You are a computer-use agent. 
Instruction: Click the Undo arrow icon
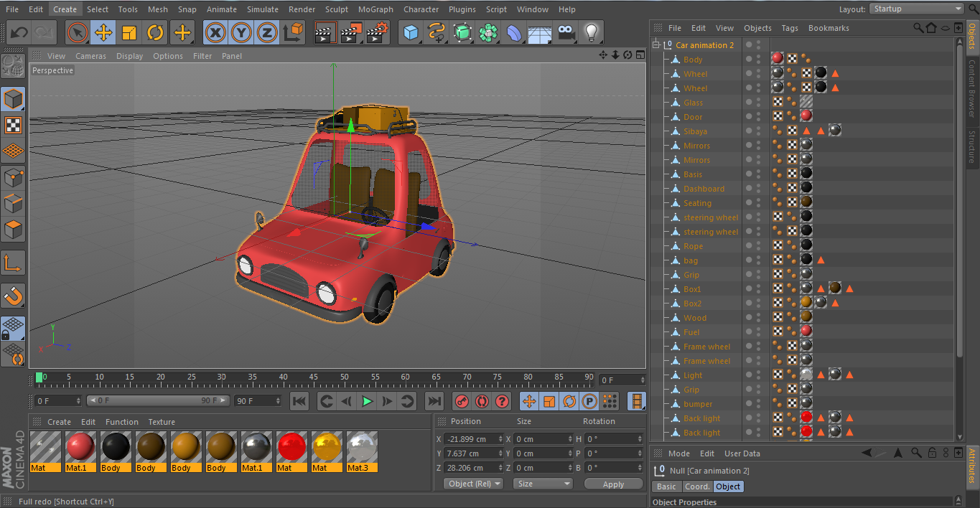19,32
